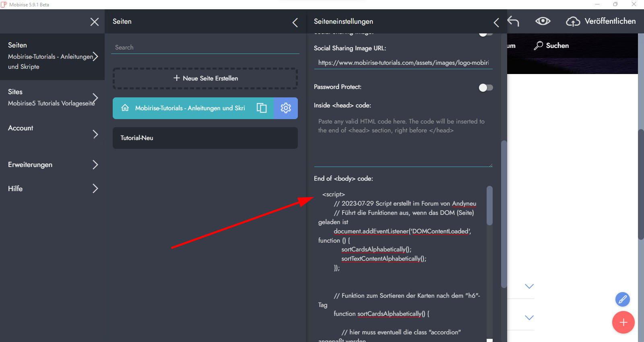This screenshot has width=644, height=342.
Task: Close the main menu with X icon
Action: pos(95,22)
